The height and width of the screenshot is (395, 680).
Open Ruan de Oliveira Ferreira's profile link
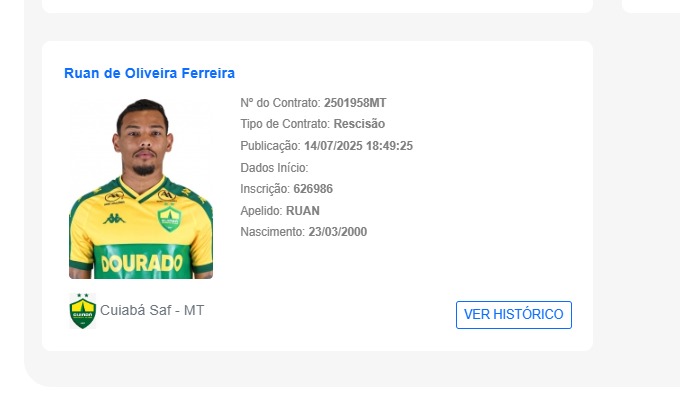click(x=150, y=73)
